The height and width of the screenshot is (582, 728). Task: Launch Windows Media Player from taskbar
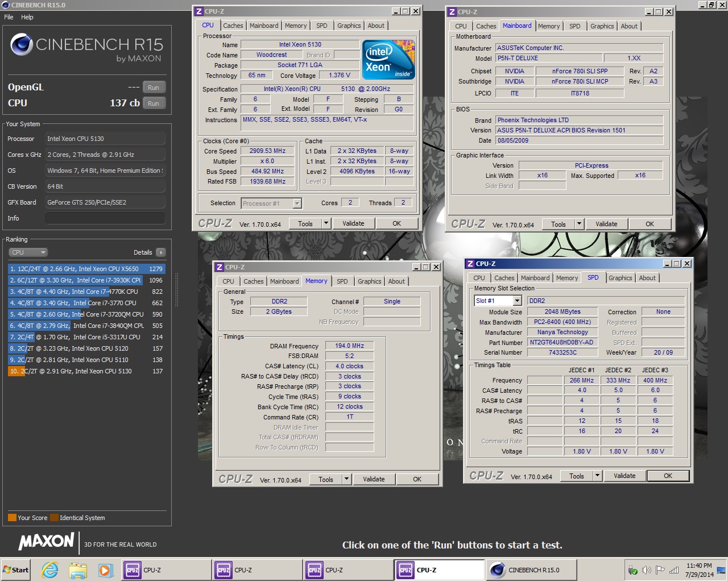[105, 570]
